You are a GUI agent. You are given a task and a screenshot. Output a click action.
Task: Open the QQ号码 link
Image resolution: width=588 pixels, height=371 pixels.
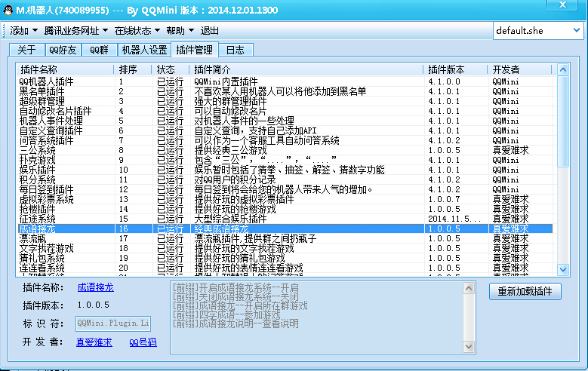tap(143, 342)
